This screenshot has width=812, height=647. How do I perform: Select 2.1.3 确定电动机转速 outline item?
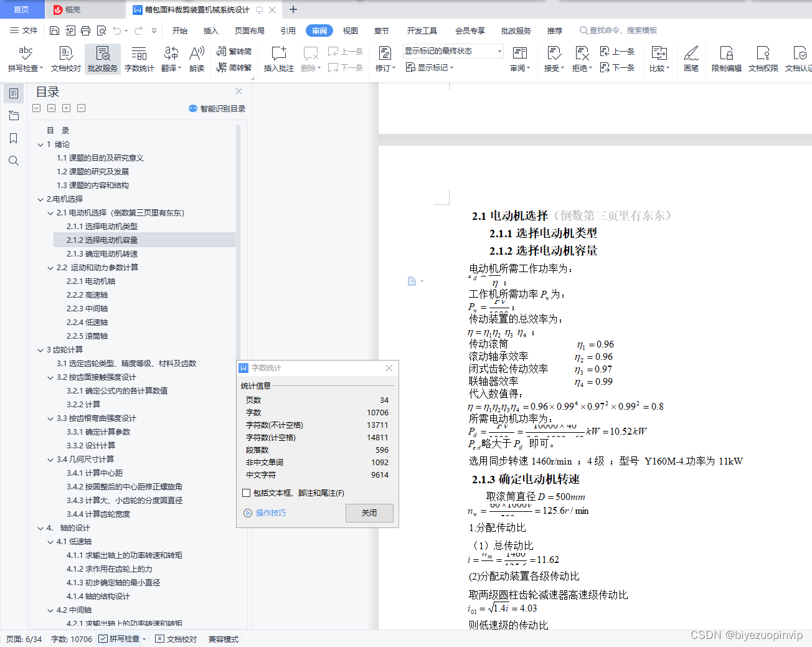(102, 254)
